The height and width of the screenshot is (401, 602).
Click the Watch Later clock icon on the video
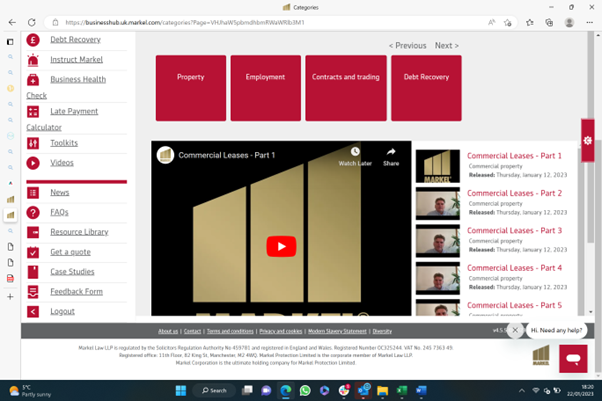point(355,151)
